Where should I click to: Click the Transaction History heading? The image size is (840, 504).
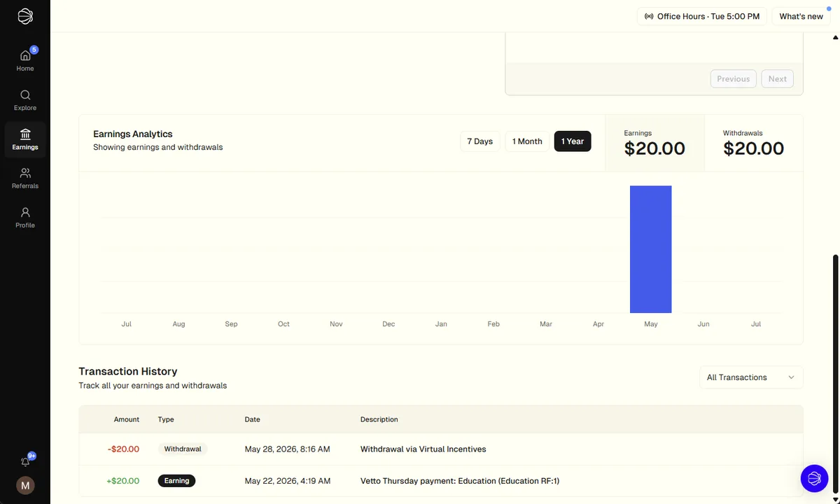(127, 371)
